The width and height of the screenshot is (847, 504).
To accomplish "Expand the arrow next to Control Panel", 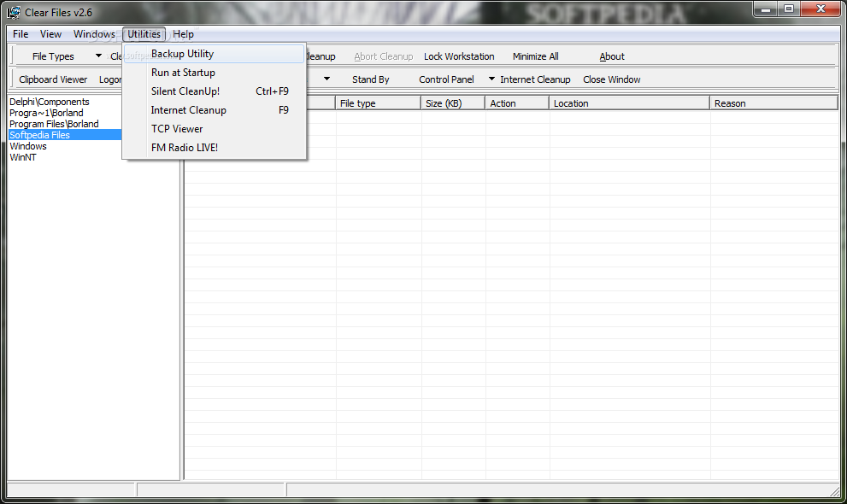I will 491,79.
